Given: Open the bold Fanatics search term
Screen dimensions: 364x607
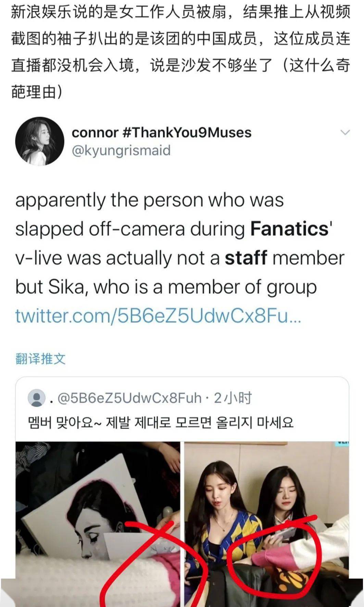Looking at the screenshot, I should [x=289, y=229].
